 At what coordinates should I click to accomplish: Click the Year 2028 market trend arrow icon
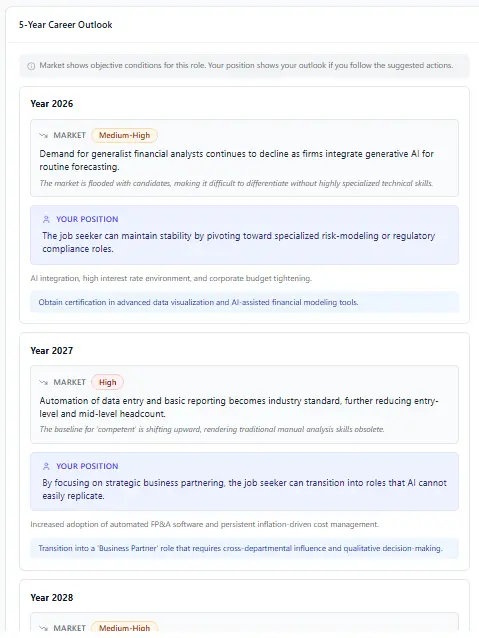tap(43, 628)
